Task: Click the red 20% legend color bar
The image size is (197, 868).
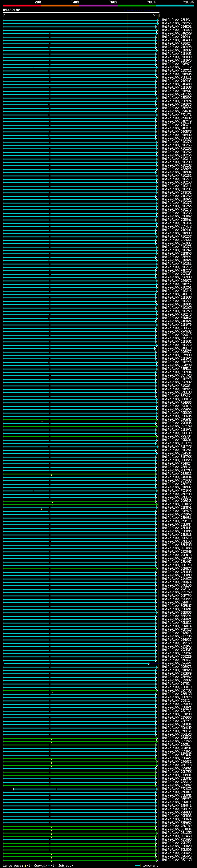Action: click(22, 6)
